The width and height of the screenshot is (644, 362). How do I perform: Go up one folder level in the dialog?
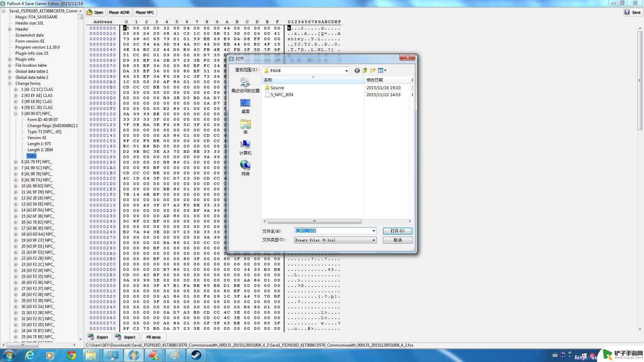[x=365, y=70]
